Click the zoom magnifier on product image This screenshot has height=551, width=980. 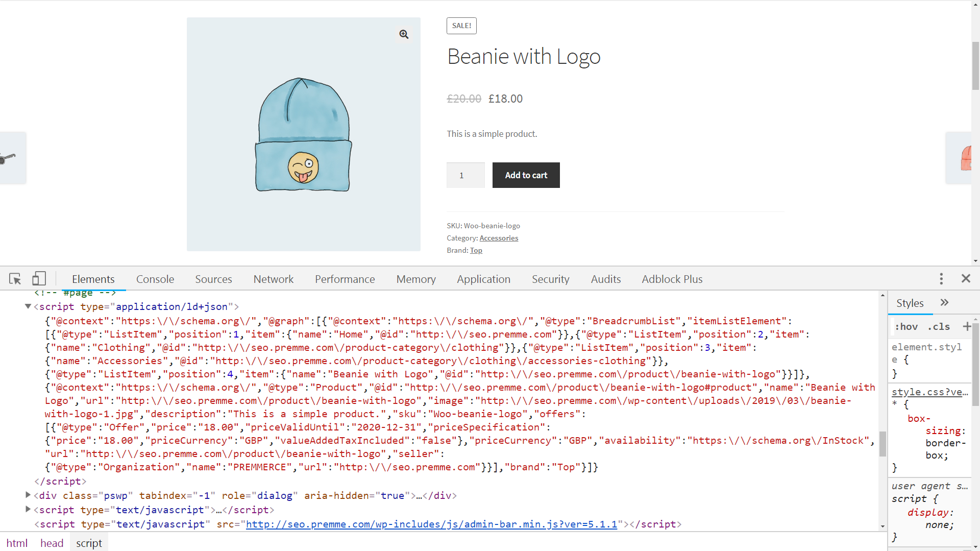click(x=404, y=34)
